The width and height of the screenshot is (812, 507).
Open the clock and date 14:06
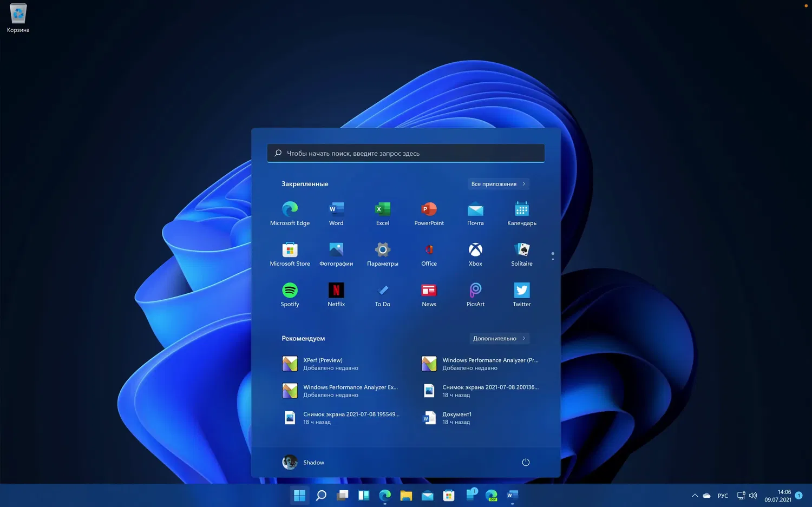(778, 496)
